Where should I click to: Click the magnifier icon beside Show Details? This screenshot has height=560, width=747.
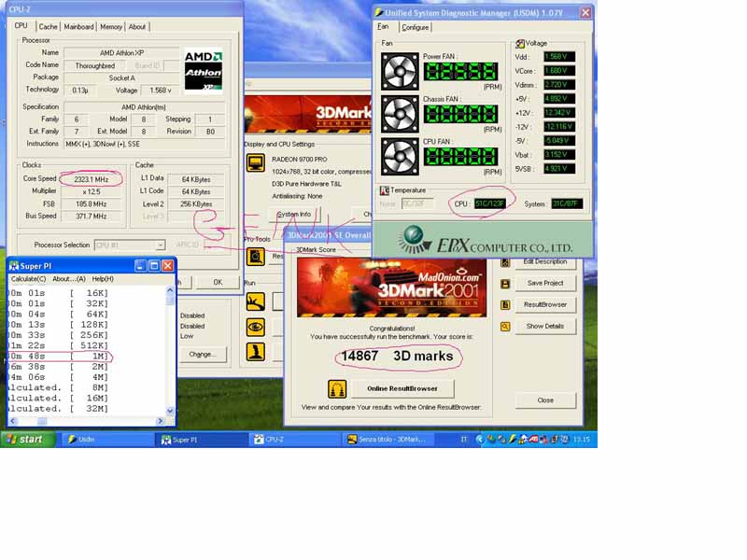505,327
